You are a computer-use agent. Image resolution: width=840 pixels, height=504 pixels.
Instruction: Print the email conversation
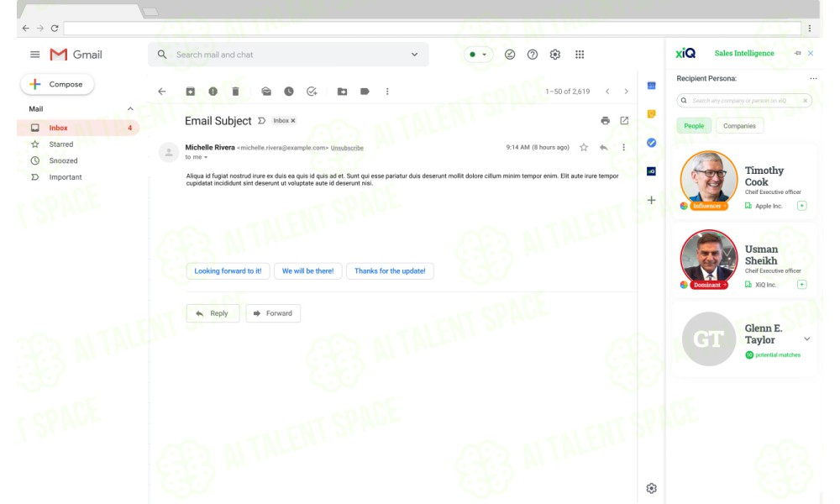click(x=606, y=120)
